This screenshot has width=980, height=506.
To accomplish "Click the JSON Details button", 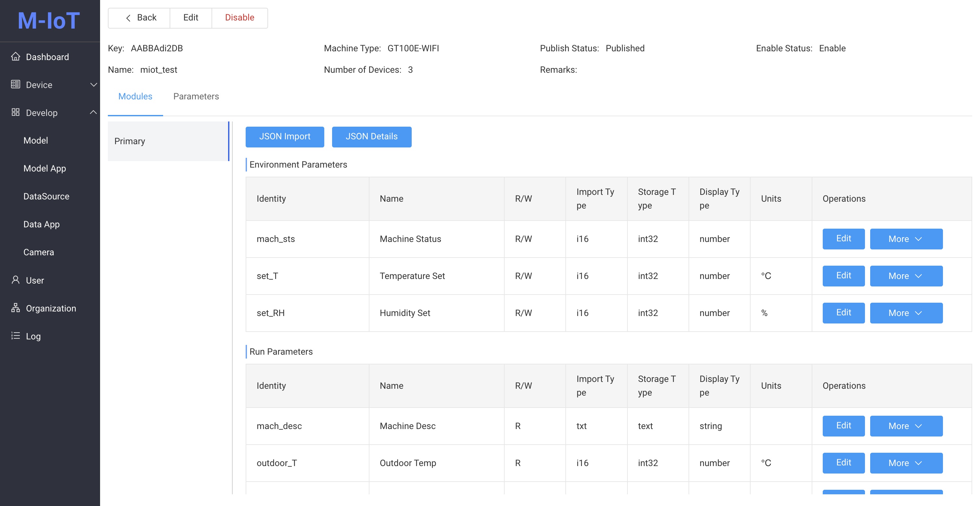I will click(x=371, y=137).
